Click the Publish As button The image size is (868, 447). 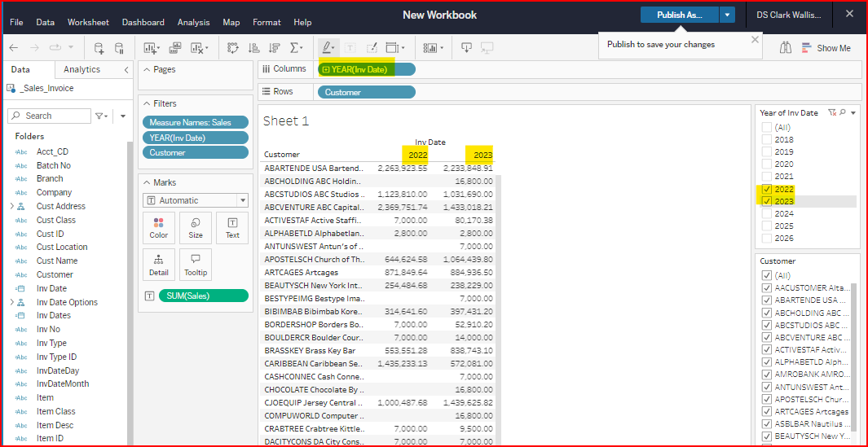678,15
